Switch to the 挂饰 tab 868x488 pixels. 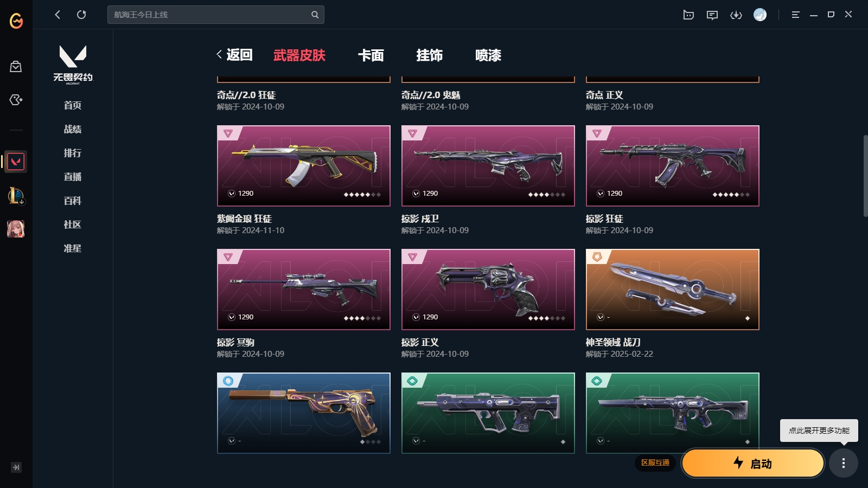click(x=429, y=55)
